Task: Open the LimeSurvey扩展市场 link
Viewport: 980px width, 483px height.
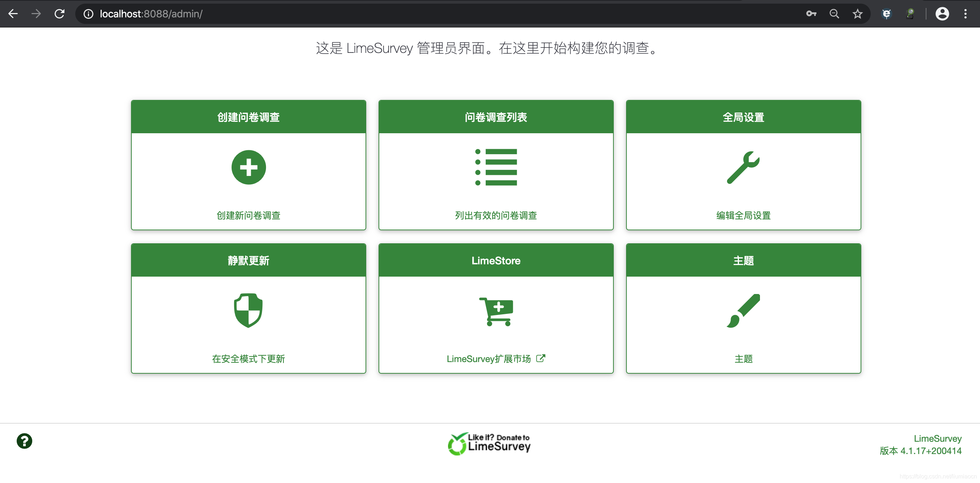Action: coord(489,358)
